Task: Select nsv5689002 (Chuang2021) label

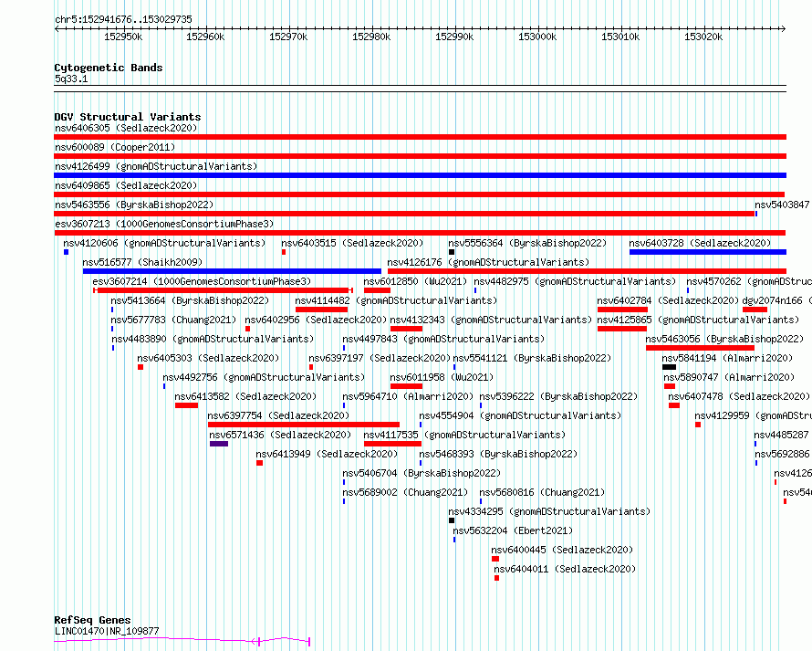Action: click(405, 492)
